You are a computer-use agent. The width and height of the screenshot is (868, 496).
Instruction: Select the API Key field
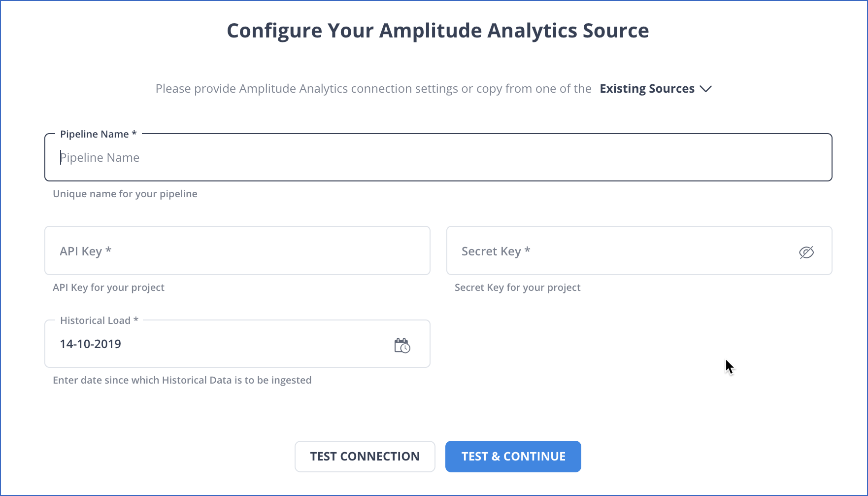pos(236,250)
